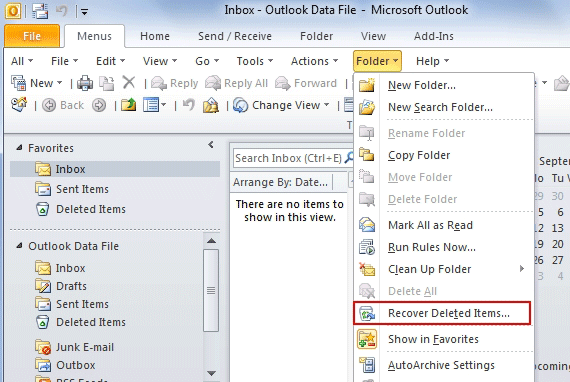This screenshot has height=382, width=570.
Task: Open the Go dropdown menu
Action: click(207, 61)
